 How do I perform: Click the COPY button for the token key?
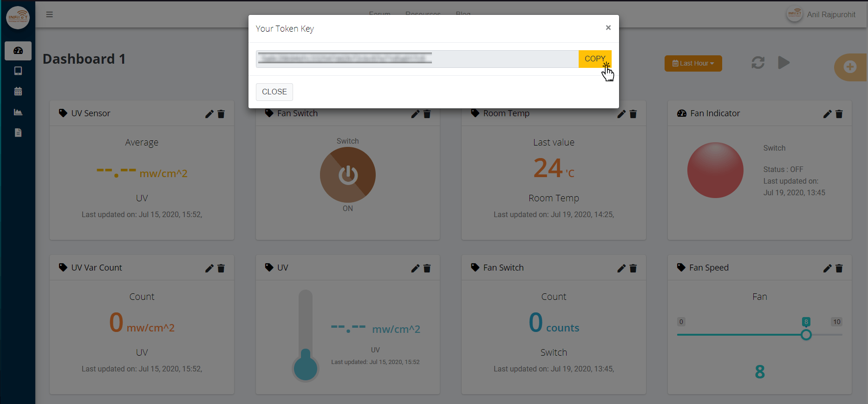click(595, 59)
